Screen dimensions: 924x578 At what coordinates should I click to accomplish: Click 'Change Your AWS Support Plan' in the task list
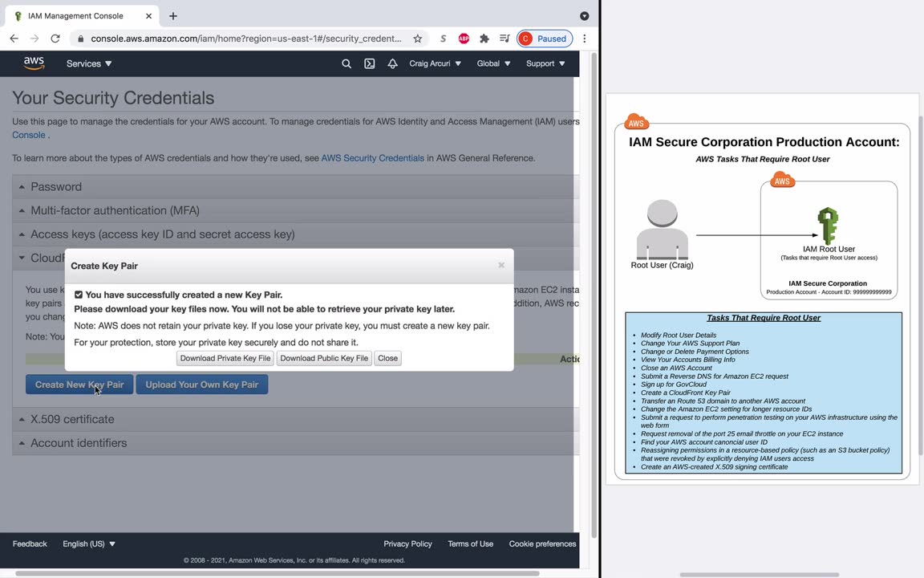tap(690, 343)
